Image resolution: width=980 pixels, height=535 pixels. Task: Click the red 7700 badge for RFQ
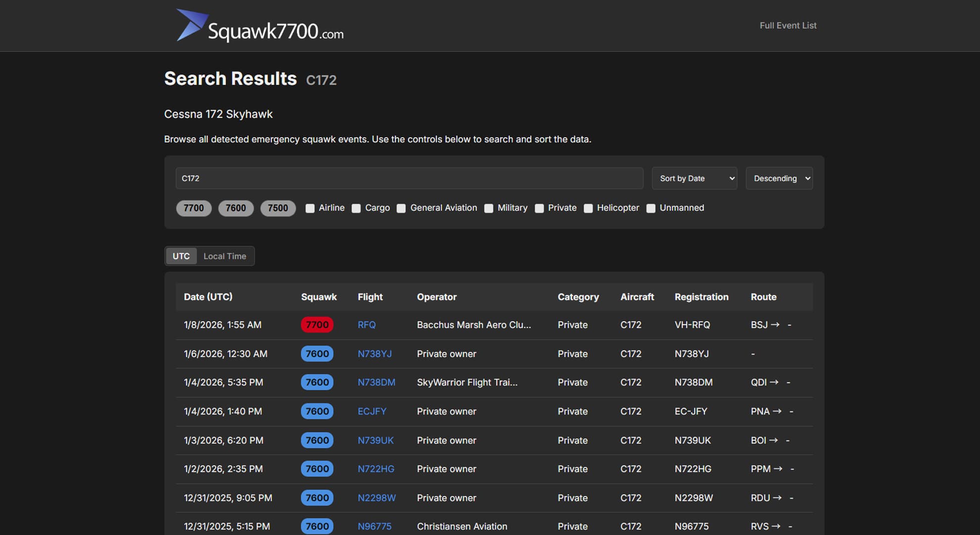[317, 325]
